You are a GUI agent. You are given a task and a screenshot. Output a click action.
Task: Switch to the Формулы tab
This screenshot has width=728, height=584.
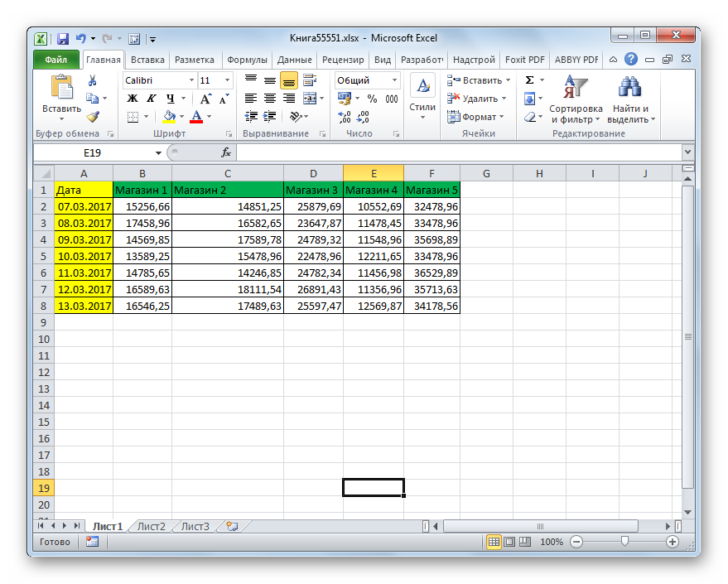pos(247,60)
